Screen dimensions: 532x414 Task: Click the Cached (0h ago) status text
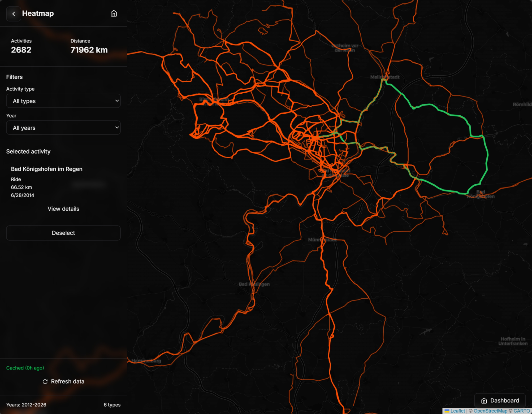(25, 368)
